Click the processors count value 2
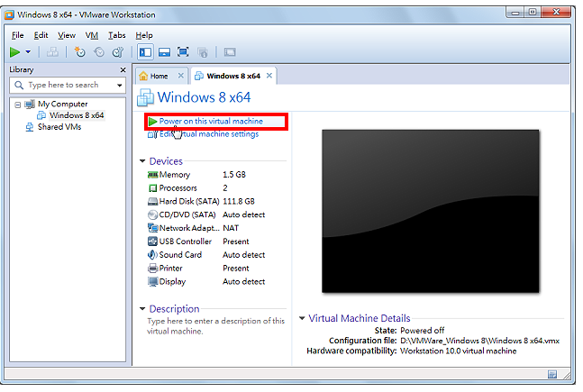Screen dimensions: 583x392 [225, 187]
